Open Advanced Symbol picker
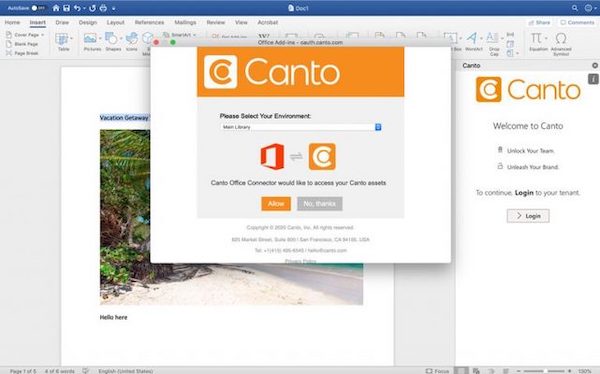This screenshot has height=374, width=600. (x=561, y=43)
